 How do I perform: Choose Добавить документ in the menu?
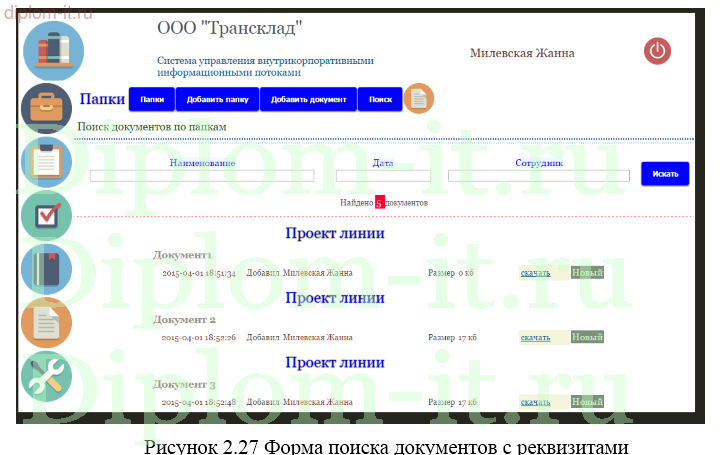click(x=309, y=99)
